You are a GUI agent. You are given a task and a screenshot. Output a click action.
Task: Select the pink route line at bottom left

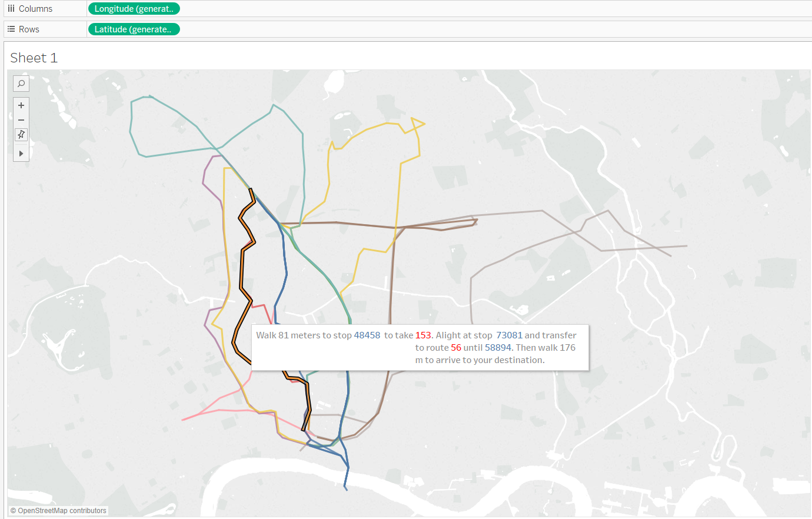pyautogui.click(x=218, y=404)
